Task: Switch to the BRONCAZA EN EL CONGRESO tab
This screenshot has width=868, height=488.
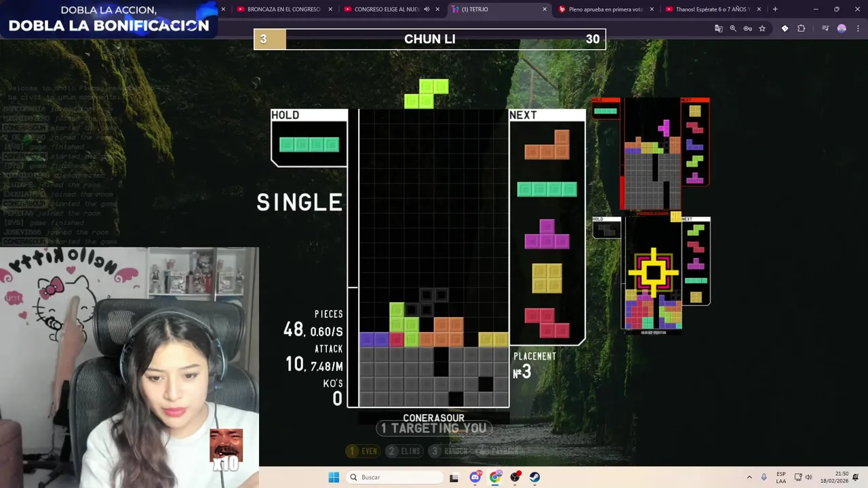Action: (283, 9)
